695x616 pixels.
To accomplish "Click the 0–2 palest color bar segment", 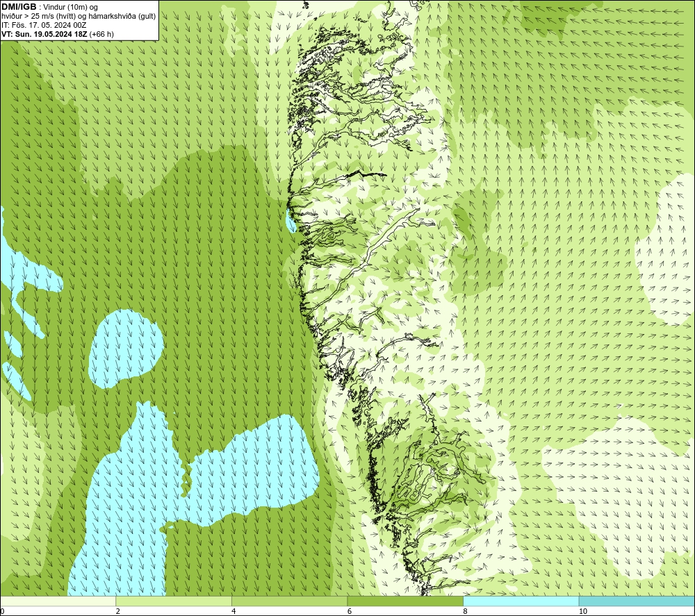I will pyautogui.click(x=58, y=601).
